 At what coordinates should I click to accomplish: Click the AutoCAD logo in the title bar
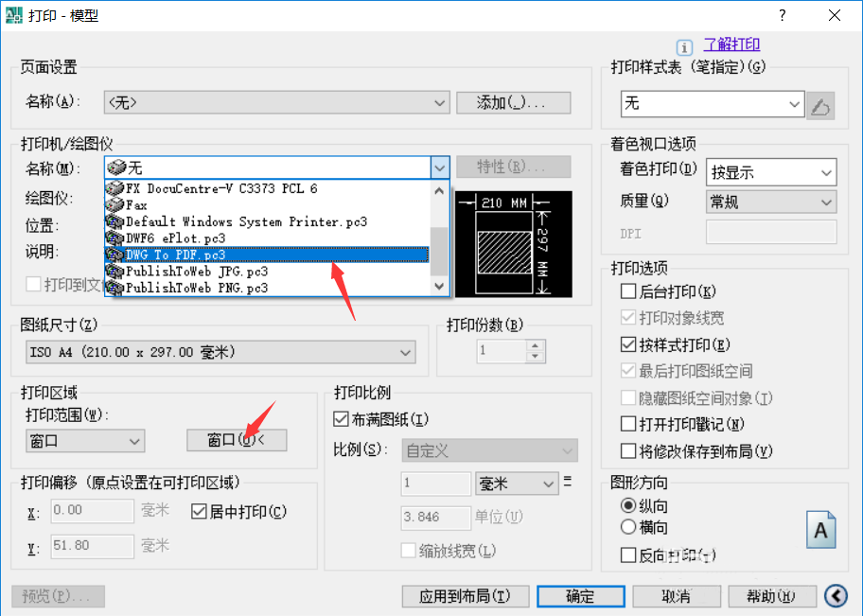coord(16,15)
